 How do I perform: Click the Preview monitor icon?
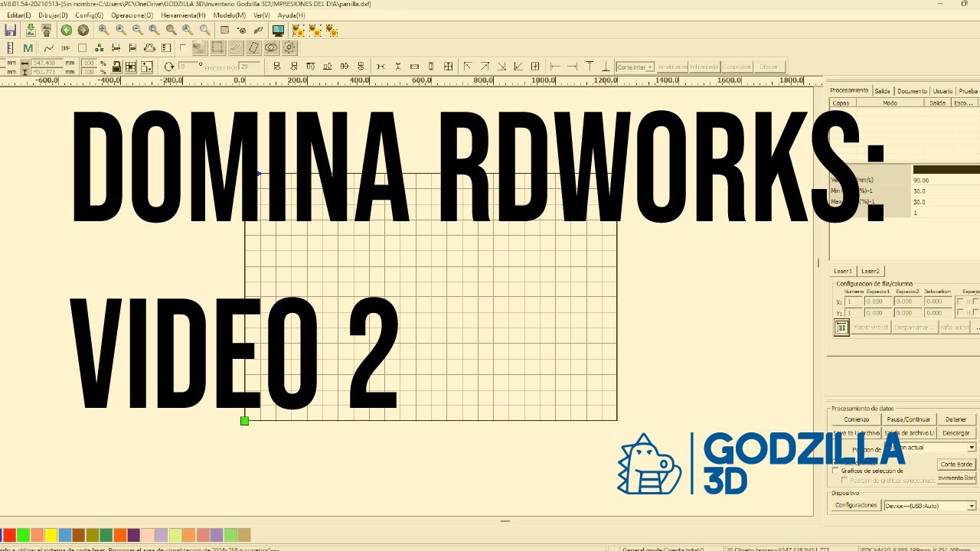(x=278, y=30)
